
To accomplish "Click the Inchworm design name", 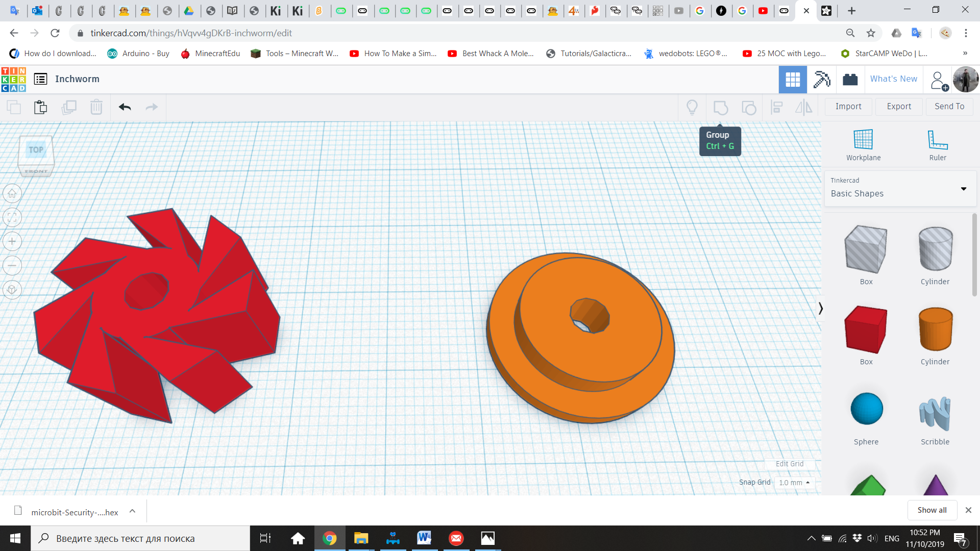I will [77, 79].
